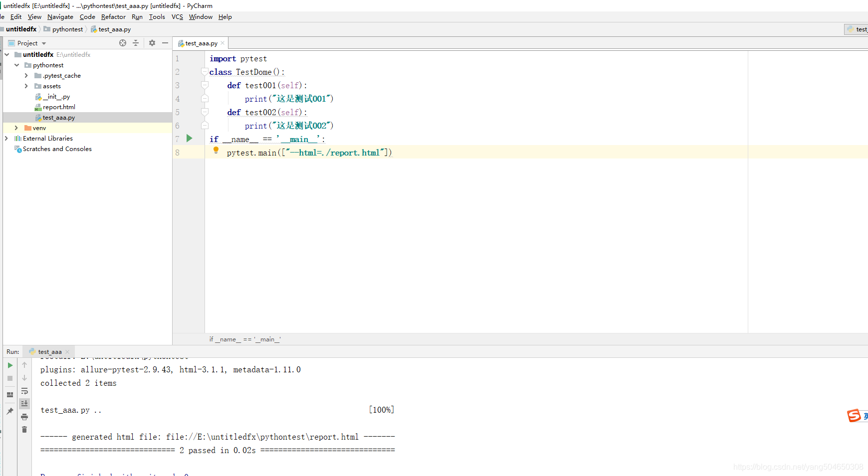Expand the venv folder
This screenshot has height=476, width=868.
pos(16,128)
